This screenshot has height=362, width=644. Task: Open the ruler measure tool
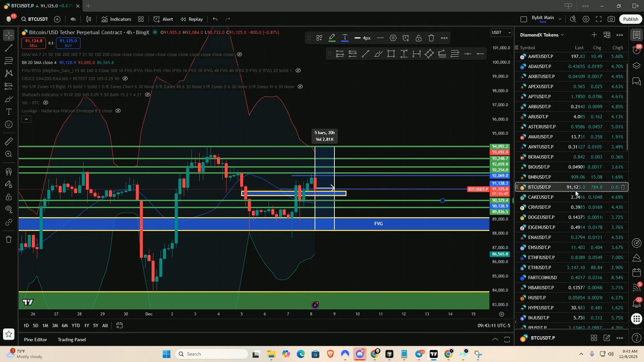tap(9, 141)
